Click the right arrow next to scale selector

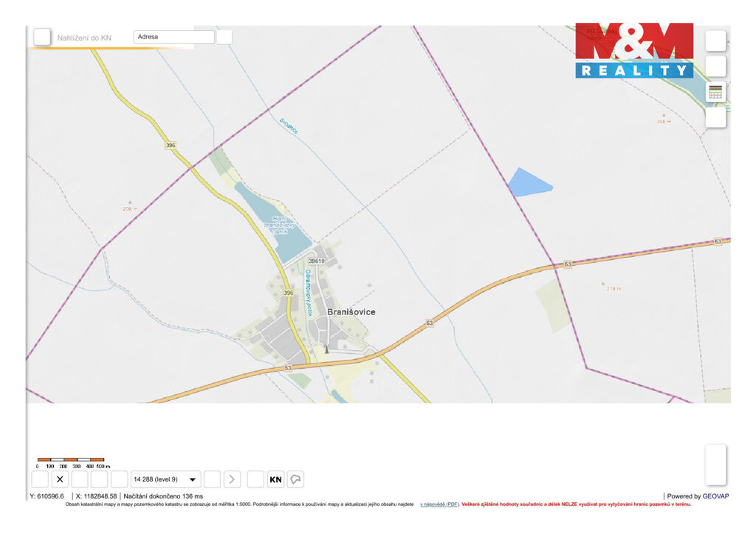pyautogui.click(x=232, y=479)
